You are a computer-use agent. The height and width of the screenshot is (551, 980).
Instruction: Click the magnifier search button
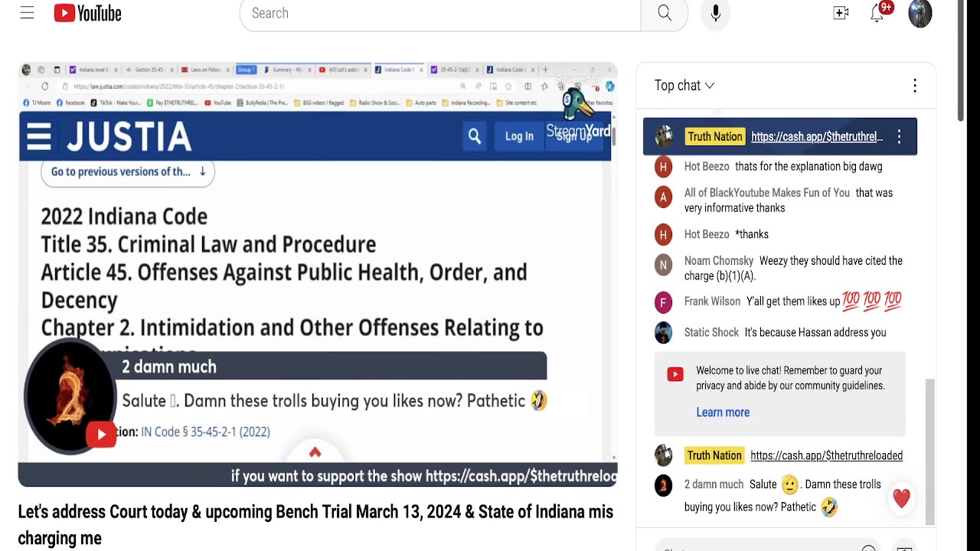click(664, 13)
